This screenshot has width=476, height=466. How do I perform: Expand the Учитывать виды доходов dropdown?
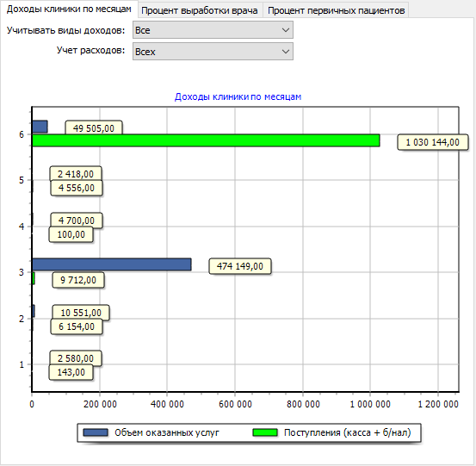213,30
